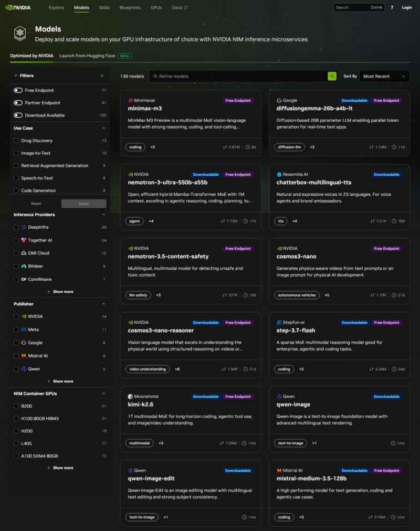Check the B200 GPU checkbox
This screenshot has height=531, width=420.
pos(16,406)
